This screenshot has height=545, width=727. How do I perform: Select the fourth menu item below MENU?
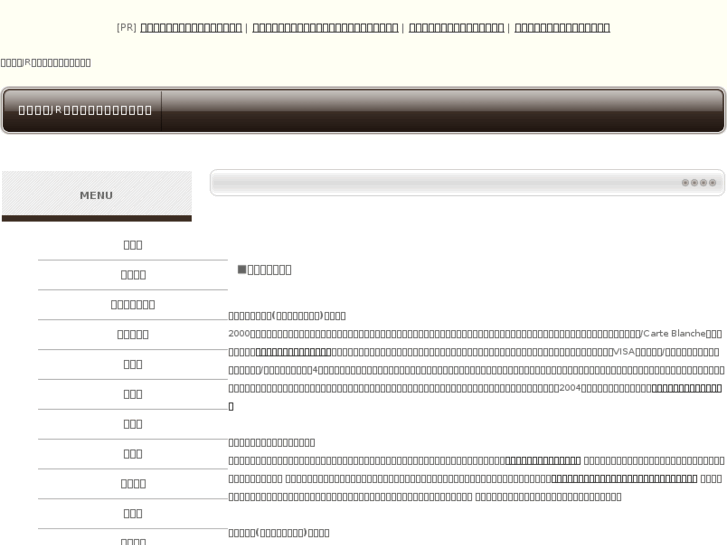coord(133,334)
